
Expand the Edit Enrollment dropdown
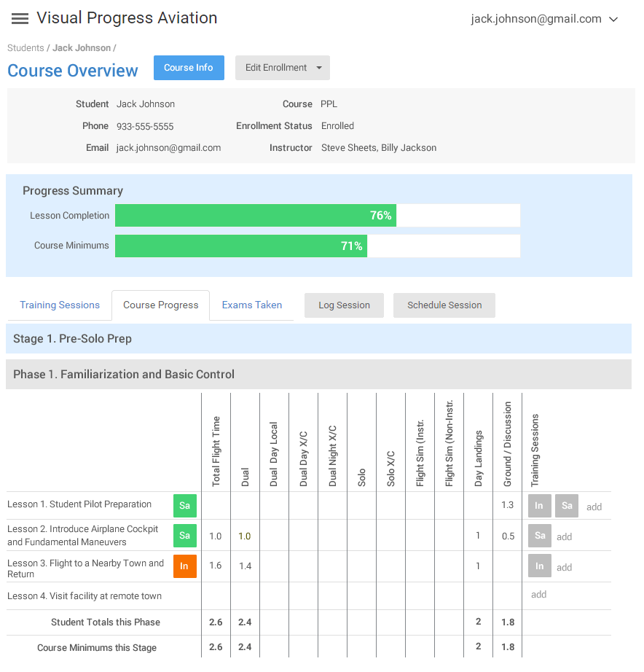[283, 68]
